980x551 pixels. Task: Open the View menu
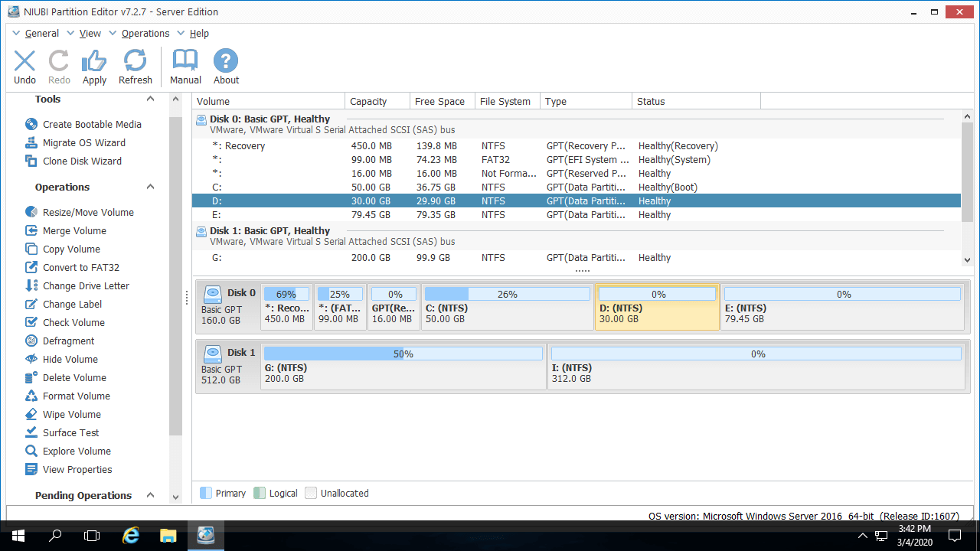tap(90, 33)
